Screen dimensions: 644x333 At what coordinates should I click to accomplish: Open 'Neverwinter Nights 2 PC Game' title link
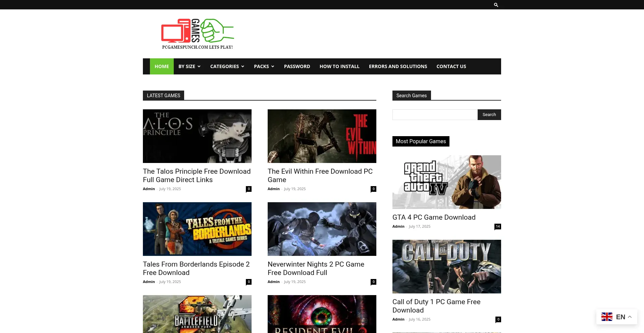[316, 269]
